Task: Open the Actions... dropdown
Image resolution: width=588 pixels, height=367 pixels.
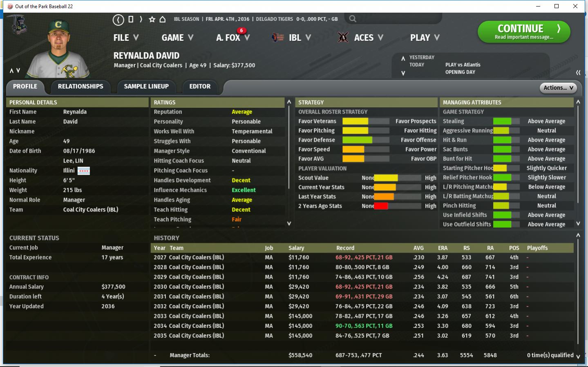Action: tap(558, 87)
